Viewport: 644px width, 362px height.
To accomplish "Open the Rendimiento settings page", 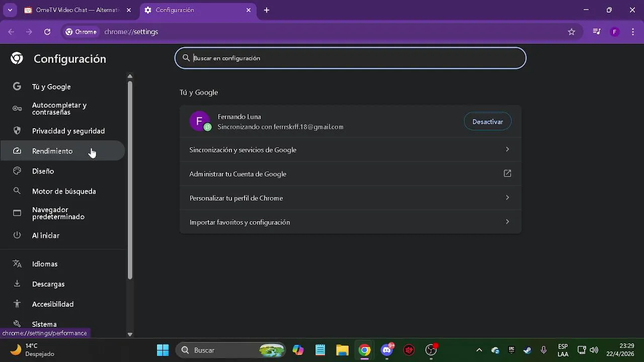I will click(x=62, y=151).
